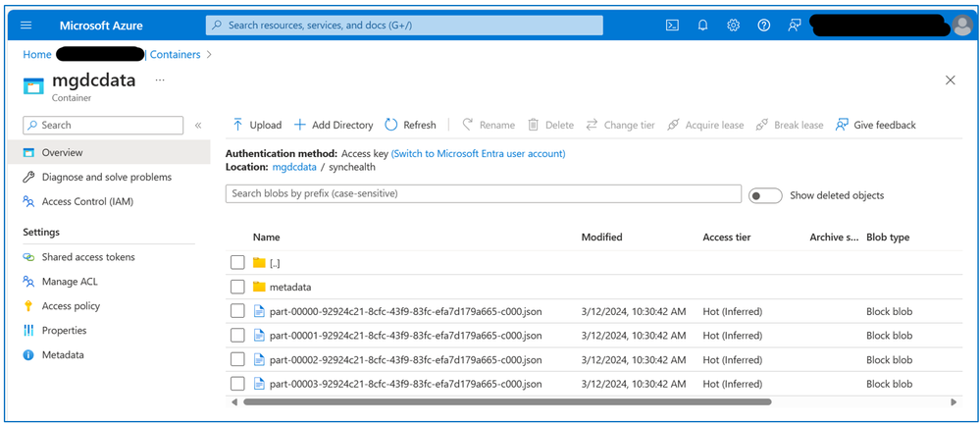980x424 pixels.
Task: Open the top bar feedback icon
Action: click(795, 26)
